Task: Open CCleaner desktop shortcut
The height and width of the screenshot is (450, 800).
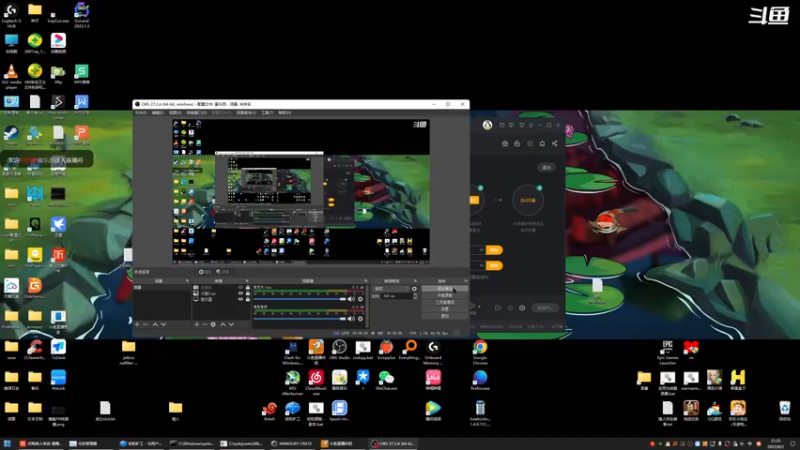Action: coord(35,351)
